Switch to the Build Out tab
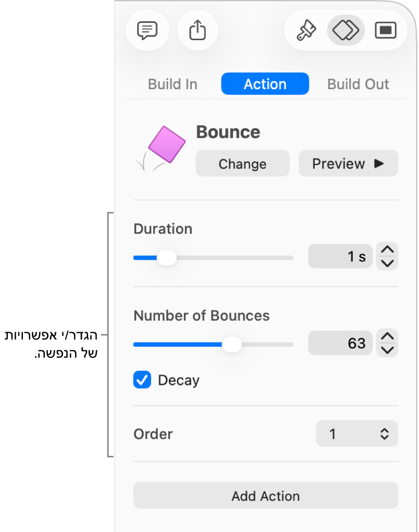 click(x=358, y=83)
